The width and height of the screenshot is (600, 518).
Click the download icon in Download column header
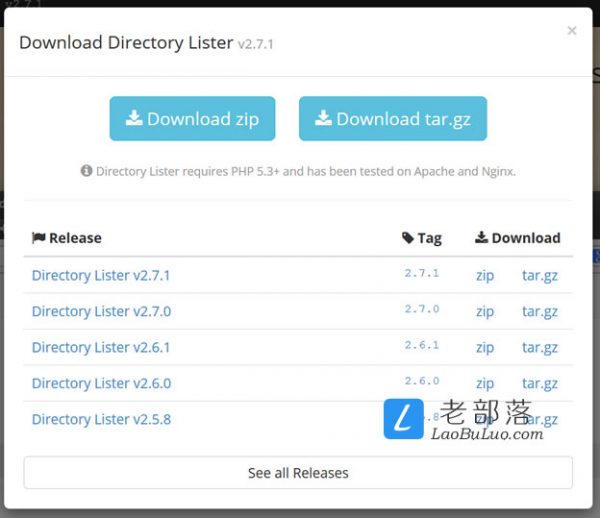[x=481, y=237]
